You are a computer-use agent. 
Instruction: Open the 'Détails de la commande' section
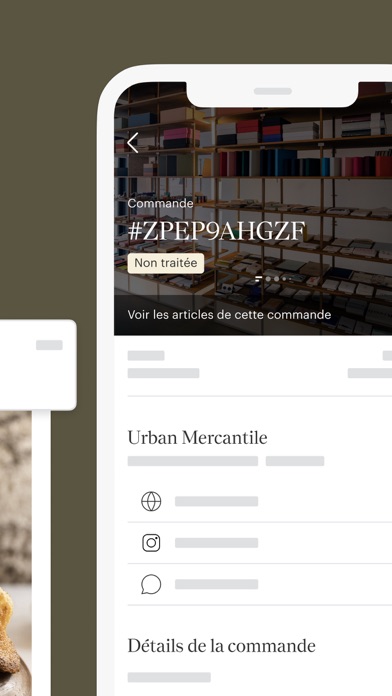[x=222, y=645]
